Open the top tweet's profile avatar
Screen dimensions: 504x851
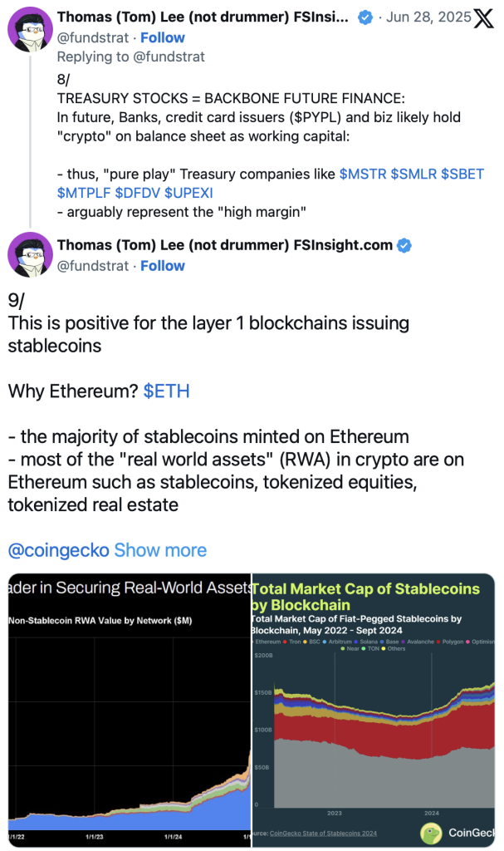tap(30, 29)
